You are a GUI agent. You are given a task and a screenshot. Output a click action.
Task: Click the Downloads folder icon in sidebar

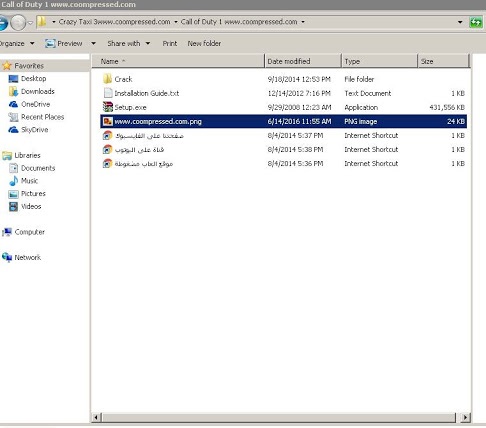tap(13, 91)
